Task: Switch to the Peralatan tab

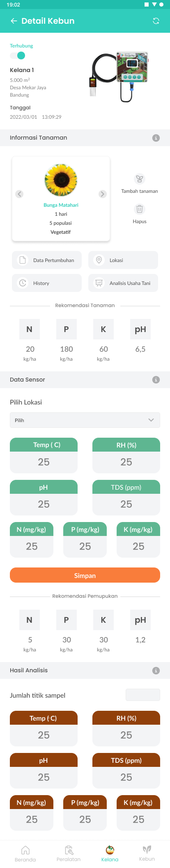Action: coord(69,854)
